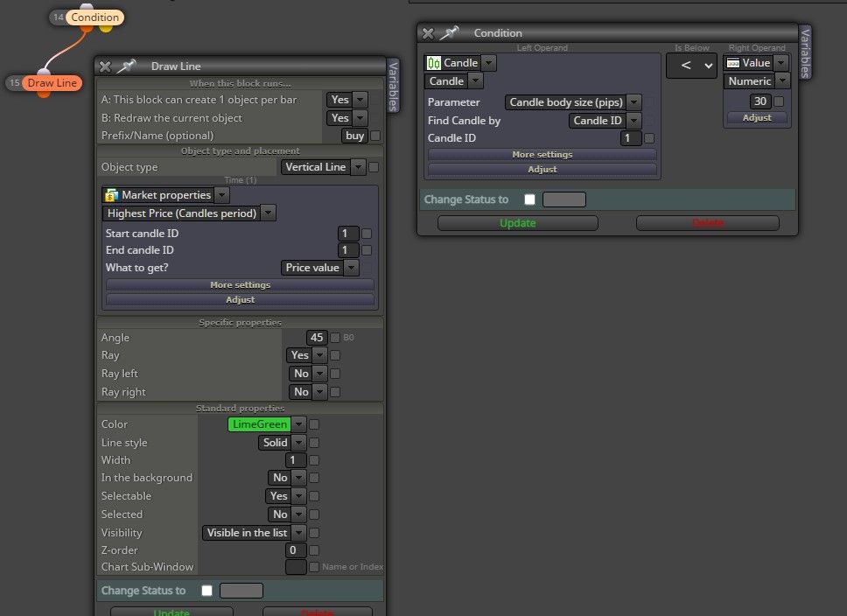847x616 pixels.
Task: Close the Draw Line panel
Action: click(105, 66)
